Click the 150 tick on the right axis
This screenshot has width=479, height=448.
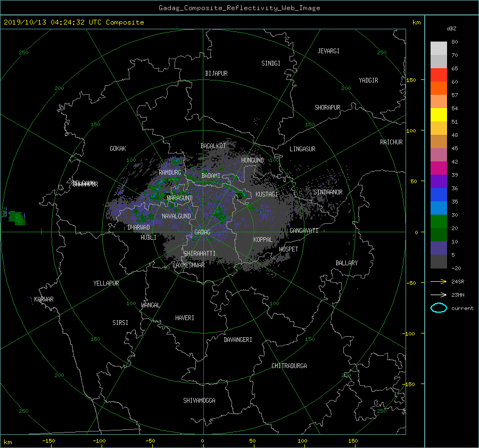(x=411, y=80)
